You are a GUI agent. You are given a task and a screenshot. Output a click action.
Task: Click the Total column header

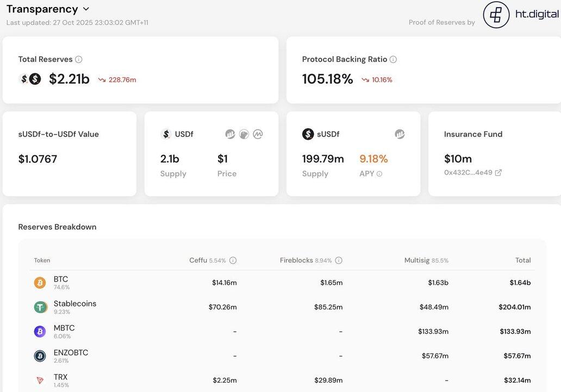(523, 260)
